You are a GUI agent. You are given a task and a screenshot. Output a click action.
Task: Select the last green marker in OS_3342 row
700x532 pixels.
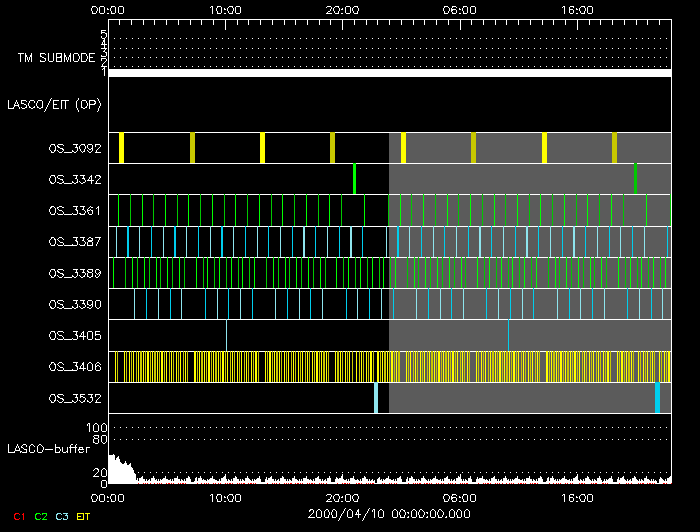[635, 179]
